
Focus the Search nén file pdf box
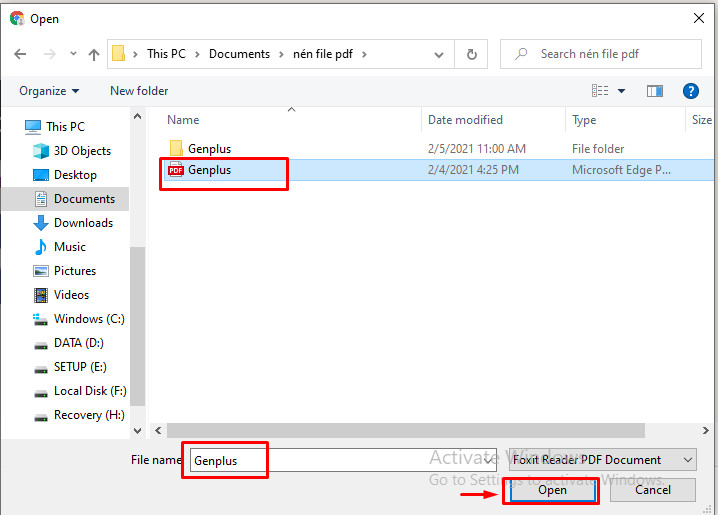pos(601,54)
